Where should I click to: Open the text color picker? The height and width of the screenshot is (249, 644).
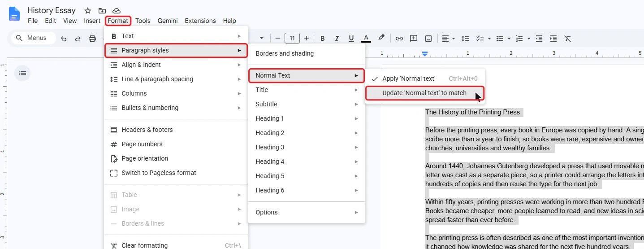pyautogui.click(x=366, y=39)
